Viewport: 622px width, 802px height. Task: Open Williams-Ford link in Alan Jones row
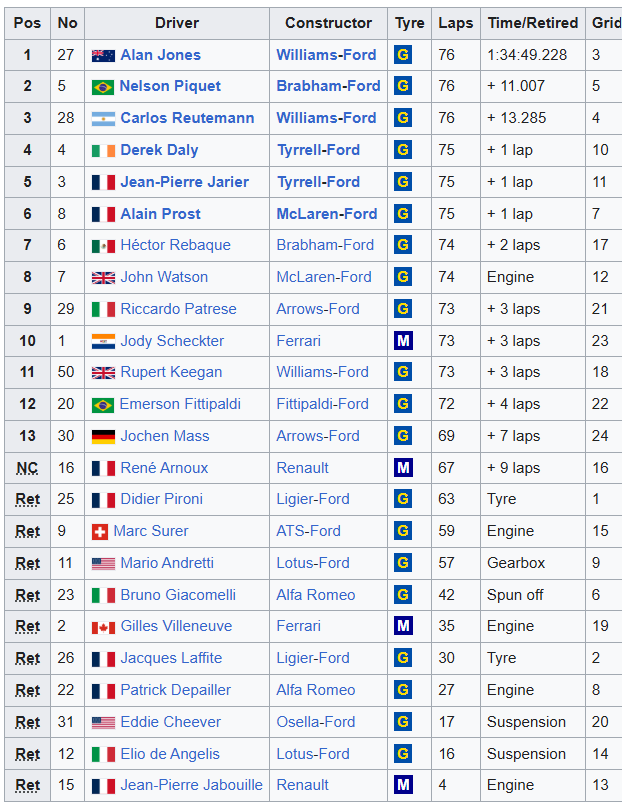pos(326,55)
